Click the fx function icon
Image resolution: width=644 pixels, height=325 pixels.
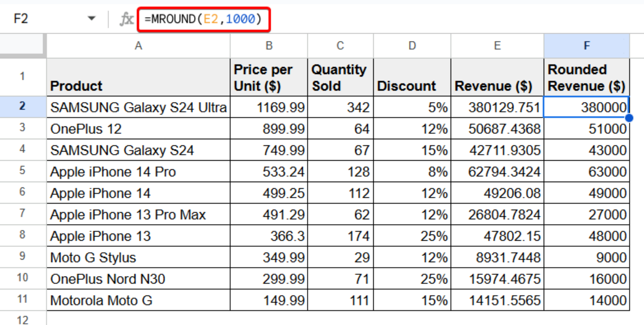126,19
